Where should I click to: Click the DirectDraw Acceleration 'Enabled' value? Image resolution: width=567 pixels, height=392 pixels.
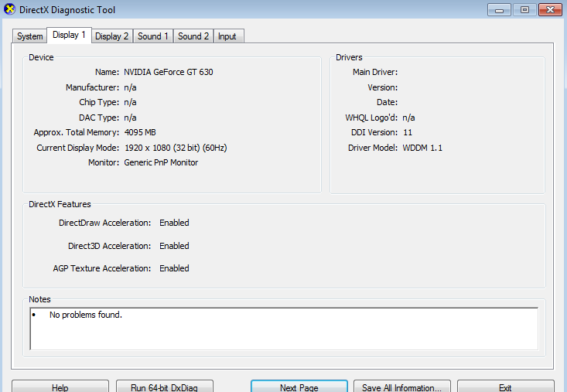(174, 223)
